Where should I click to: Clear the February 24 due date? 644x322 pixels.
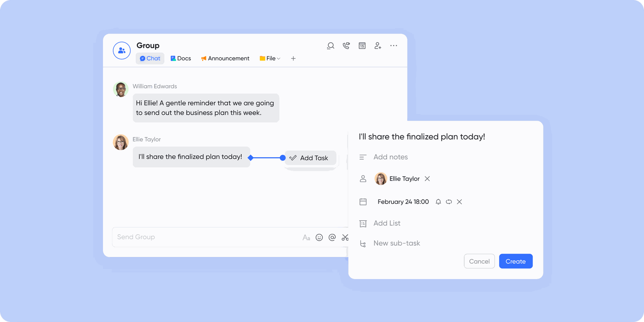click(x=460, y=202)
